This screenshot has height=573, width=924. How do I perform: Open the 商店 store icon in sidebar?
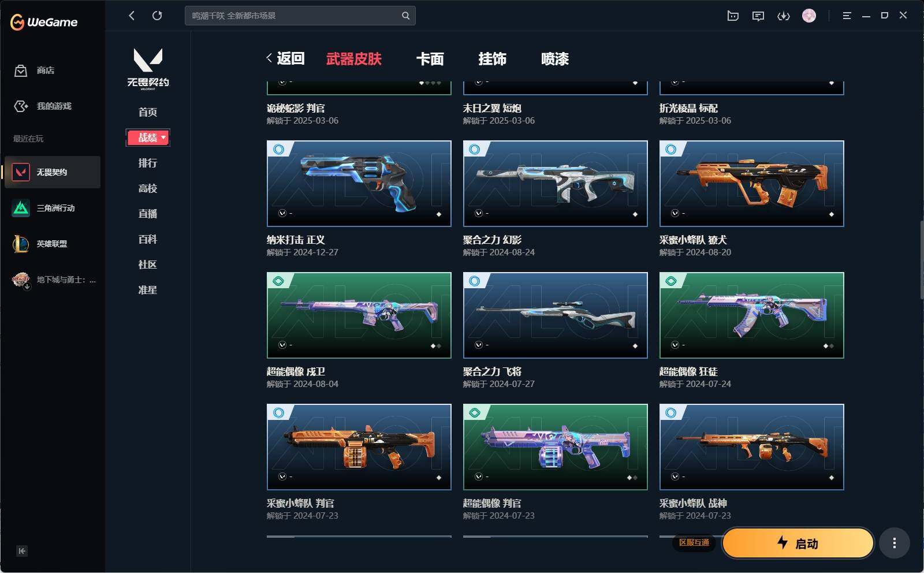pos(21,70)
